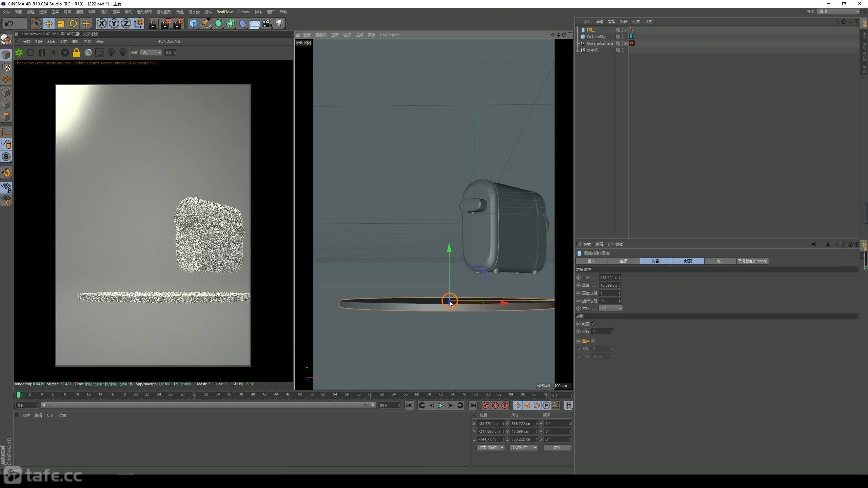This screenshot has height=488, width=868.
Task: Select the Scale tool in top toolbar
Action: pos(61,23)
